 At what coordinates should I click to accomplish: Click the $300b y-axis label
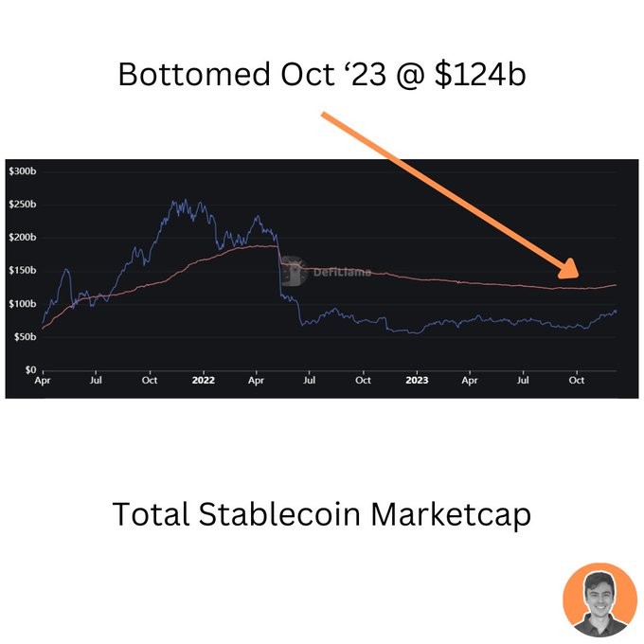pyautogui.click(x=22, y=170)
